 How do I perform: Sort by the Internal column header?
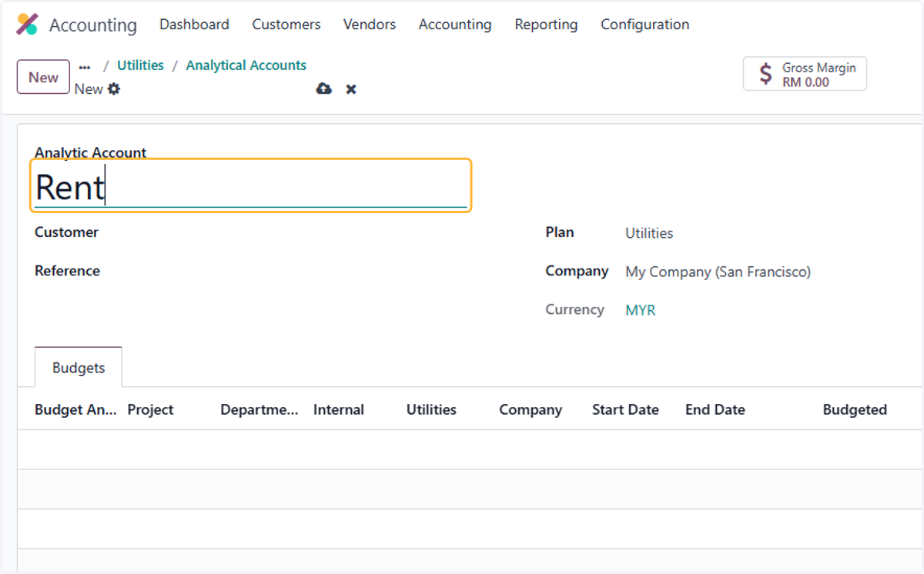(339, 409)
